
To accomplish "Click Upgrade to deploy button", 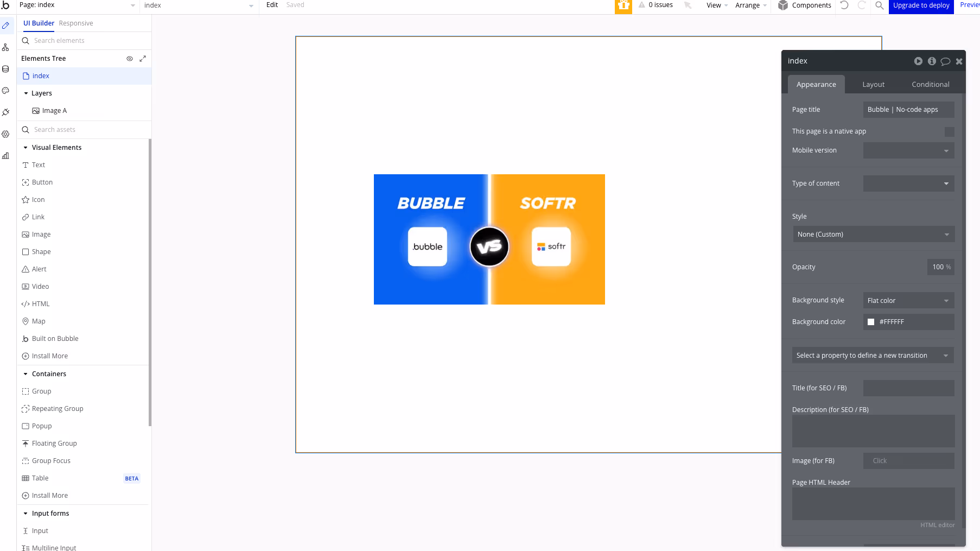I will 921,5.
